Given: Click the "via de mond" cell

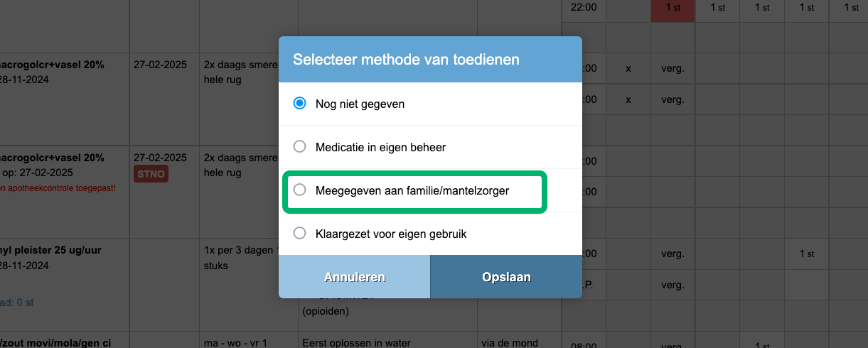Looking at the screenshot, I should click(x=509, y=342).
